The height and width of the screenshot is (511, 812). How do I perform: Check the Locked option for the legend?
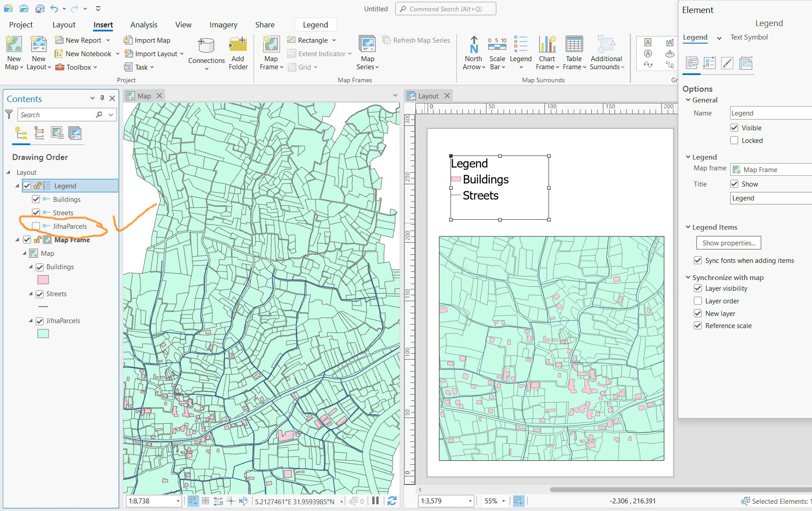tap(734, 140)
